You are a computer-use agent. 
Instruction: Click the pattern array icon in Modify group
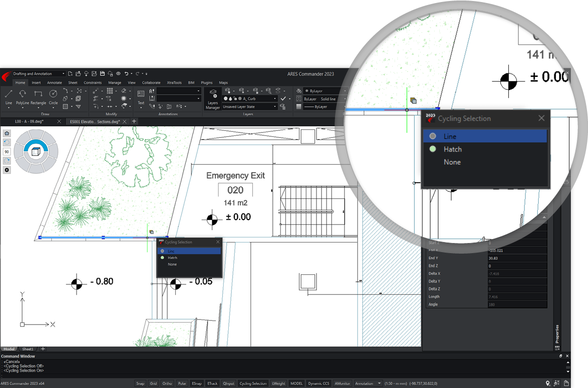click(x=109, y=91)
